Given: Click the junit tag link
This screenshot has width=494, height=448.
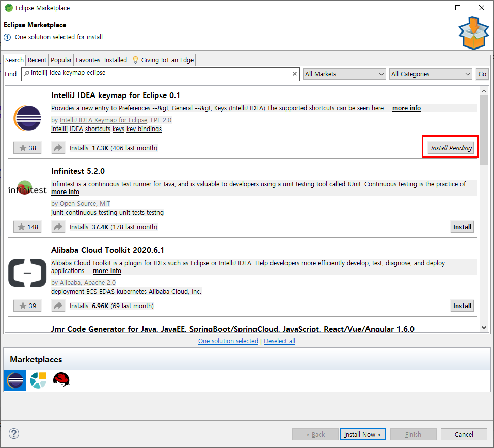Looking at the screenshot, I should [57, 213].
